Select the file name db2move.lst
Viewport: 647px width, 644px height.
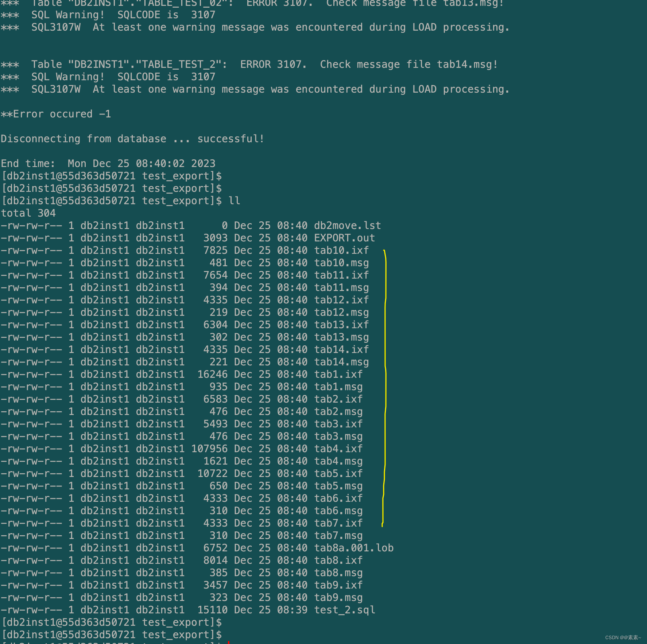(x=348, y=226)
